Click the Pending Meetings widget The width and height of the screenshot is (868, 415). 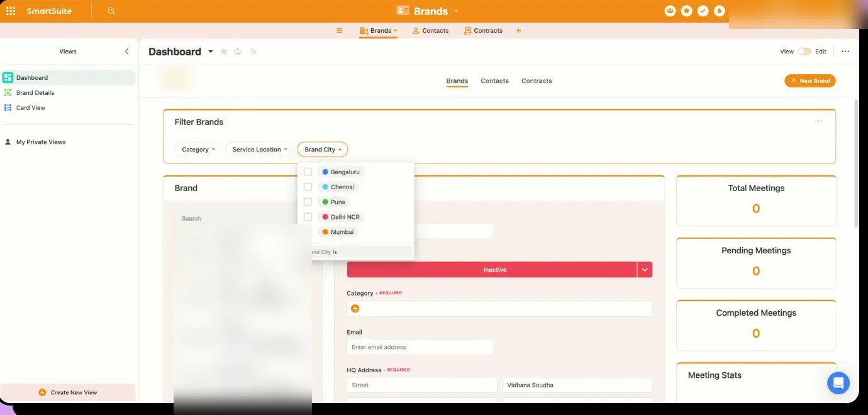pos(756,262)
